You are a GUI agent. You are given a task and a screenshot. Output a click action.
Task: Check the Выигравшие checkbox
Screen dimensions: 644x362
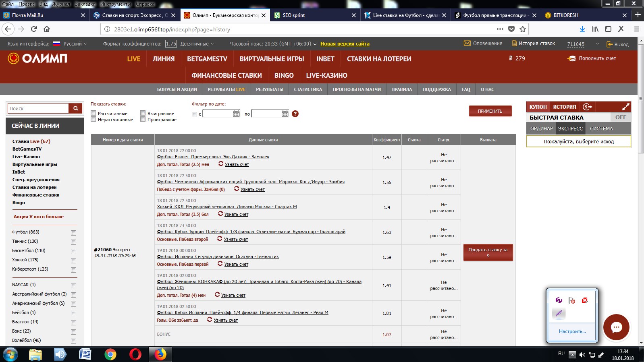point(143,113)
